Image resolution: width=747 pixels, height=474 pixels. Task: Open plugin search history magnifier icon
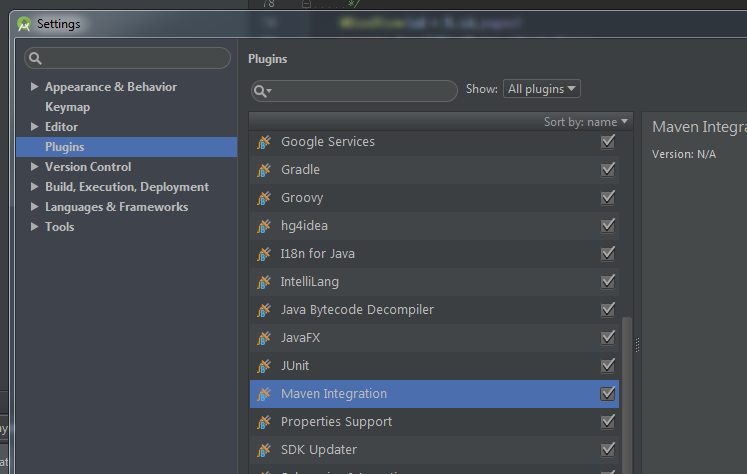[262, 91]
